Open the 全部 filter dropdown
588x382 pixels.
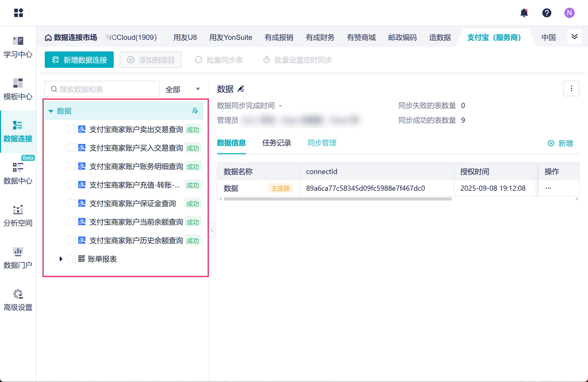tap(183, 89)
